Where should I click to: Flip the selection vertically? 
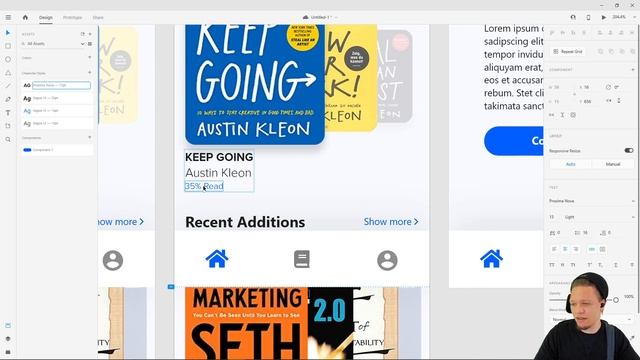pos(619,101)
